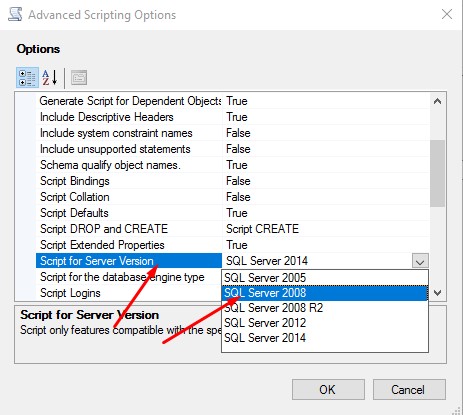Screen dimensions: 463x415
Task: Click False value of system constraint names
Action: tap(326, 133)
